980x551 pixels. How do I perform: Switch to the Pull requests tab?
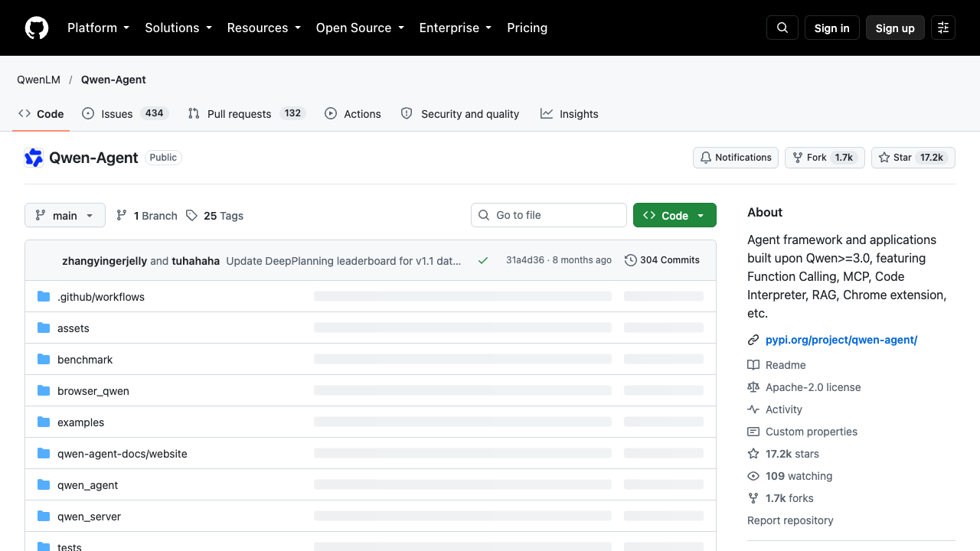(x=247, y=114)
